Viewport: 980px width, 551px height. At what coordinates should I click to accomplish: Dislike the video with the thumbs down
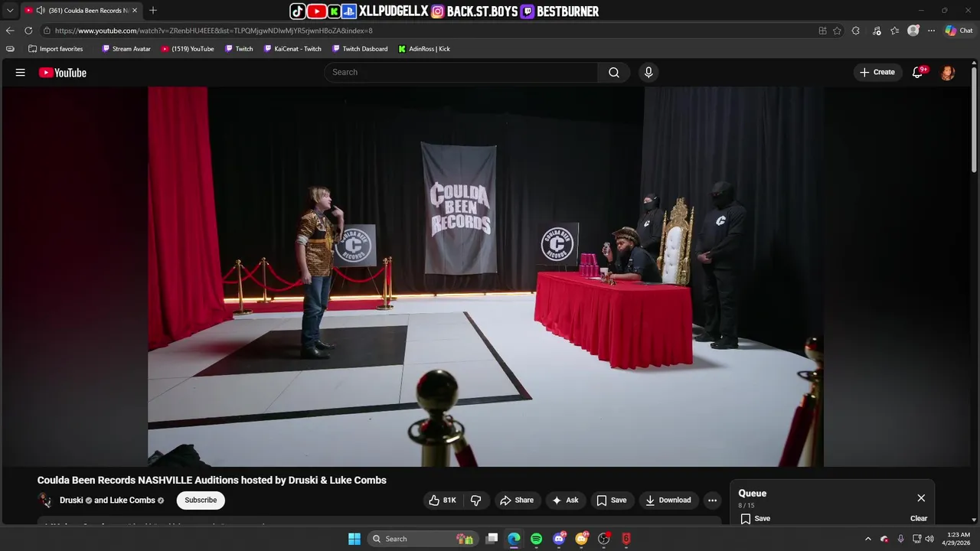coord(475,500)
